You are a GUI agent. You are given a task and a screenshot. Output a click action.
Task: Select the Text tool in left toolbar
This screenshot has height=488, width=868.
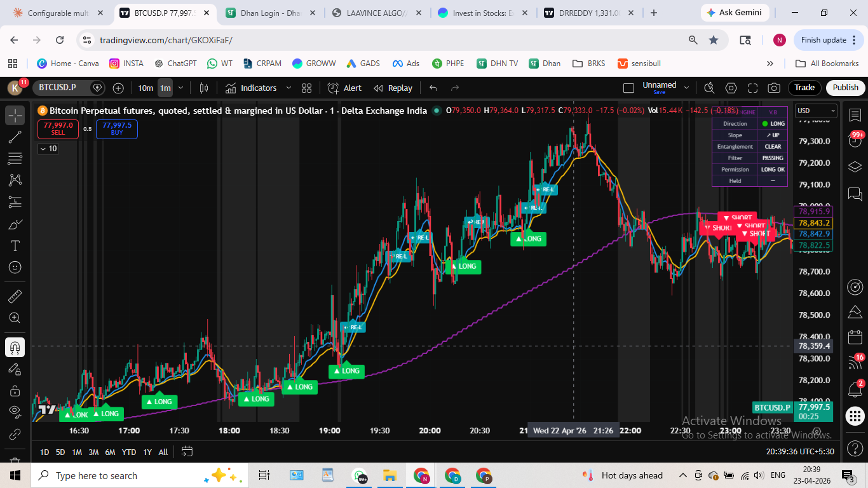coord(15,246)
